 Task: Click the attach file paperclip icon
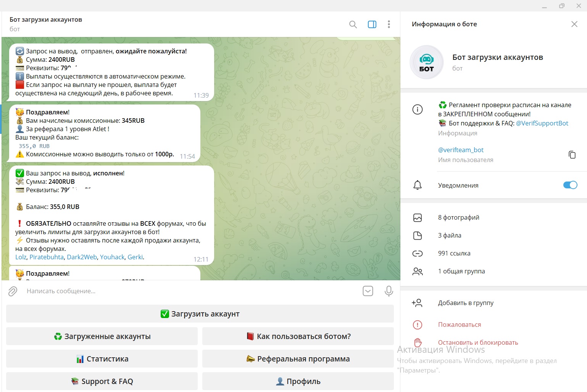(x=13, y=291)
